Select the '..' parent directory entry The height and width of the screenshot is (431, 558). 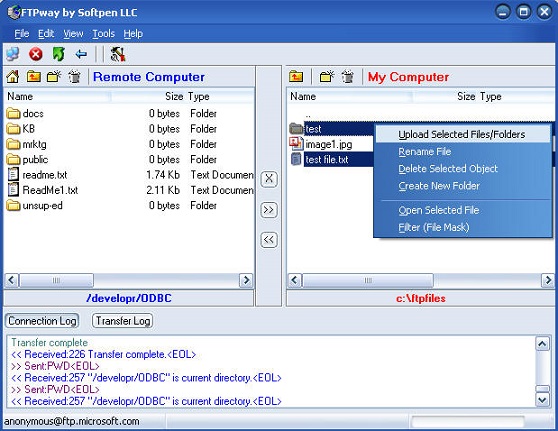point(308,115)
